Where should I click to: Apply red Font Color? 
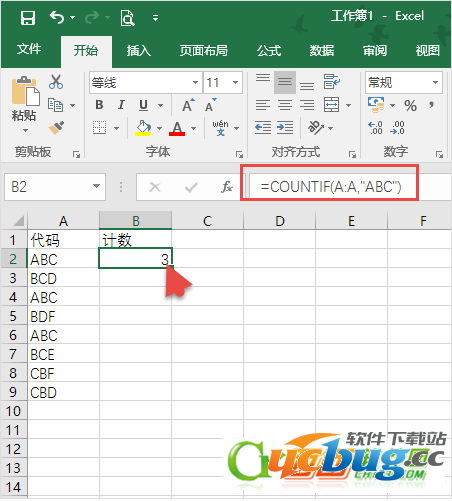pyautogui.click(x=177, y=128)
